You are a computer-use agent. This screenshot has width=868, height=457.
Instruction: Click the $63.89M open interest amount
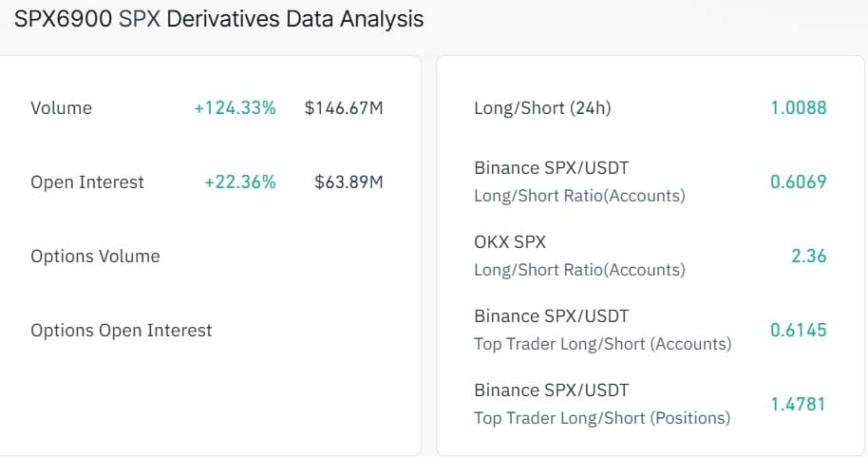(x=349, y=182)
